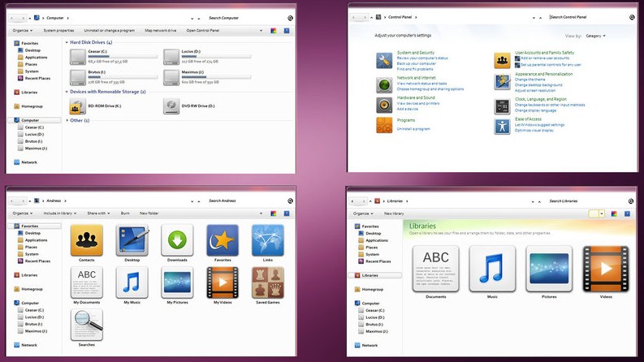Image resolution: width=644 pixels, height=362 pixels.
Task: Select the Maximus (J:) drive icon
Action: tap(171, 78)
